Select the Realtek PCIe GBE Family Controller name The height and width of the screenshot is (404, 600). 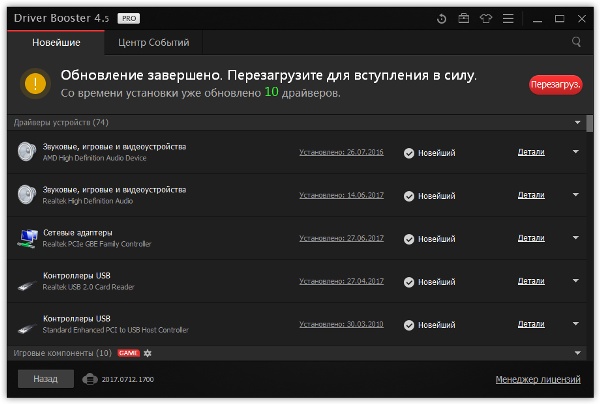pos(97,244)
